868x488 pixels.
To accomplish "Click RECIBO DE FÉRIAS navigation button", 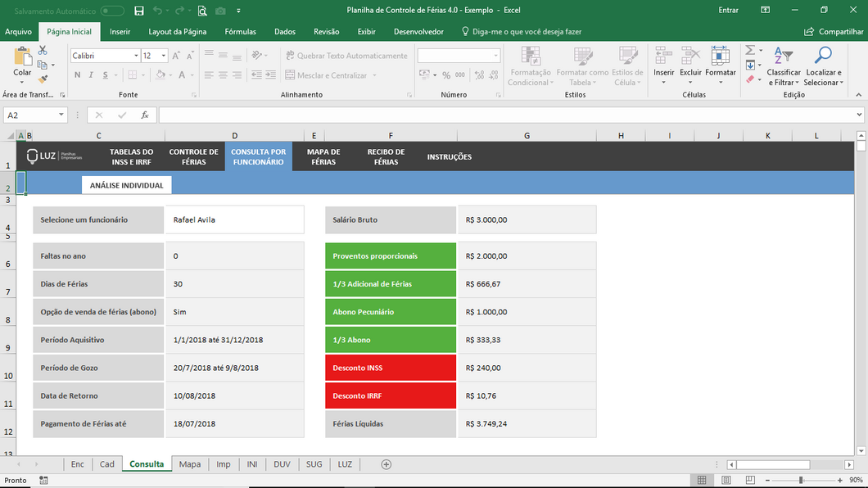I will click(386, 156).
